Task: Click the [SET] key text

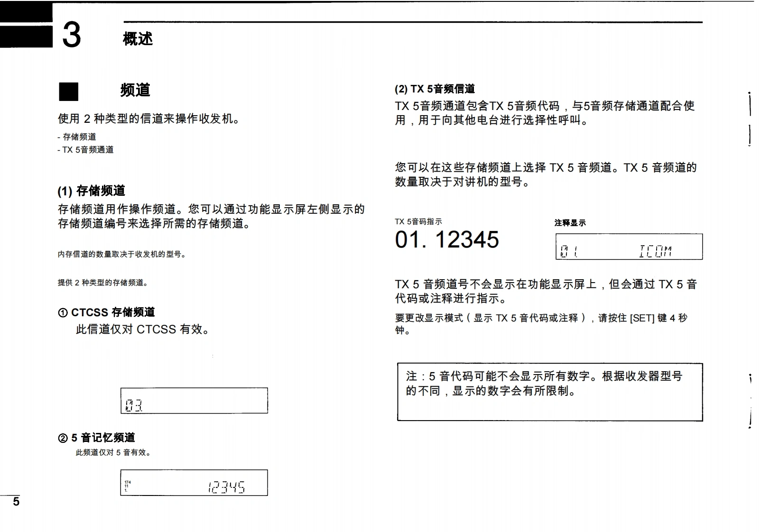Action: pos(642,318)
